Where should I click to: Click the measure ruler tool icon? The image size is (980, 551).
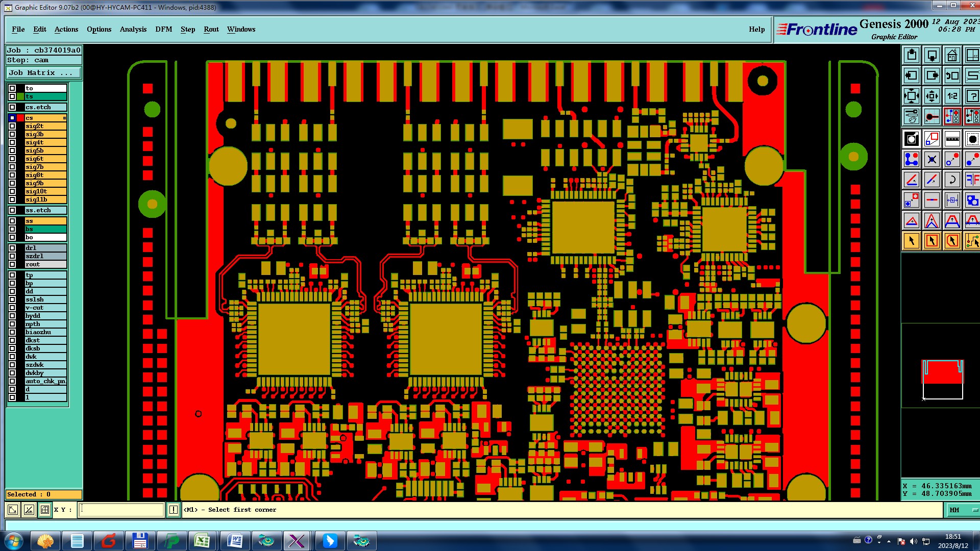[x=952, y=139]
